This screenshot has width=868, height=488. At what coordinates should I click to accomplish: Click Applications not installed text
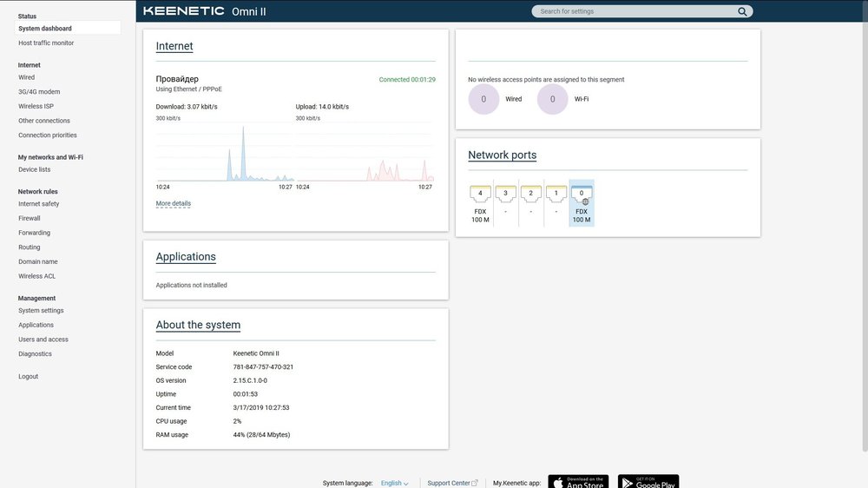(191, 286)
